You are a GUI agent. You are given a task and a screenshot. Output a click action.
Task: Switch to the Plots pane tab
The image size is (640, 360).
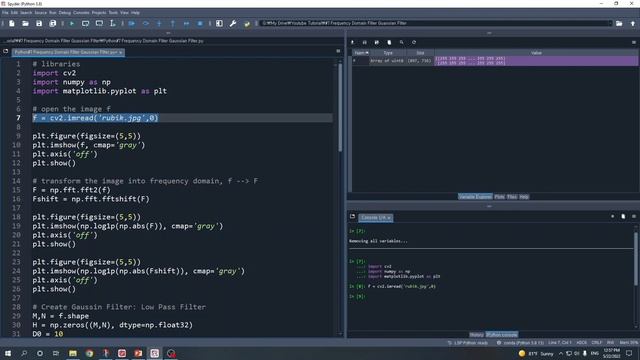499,197
